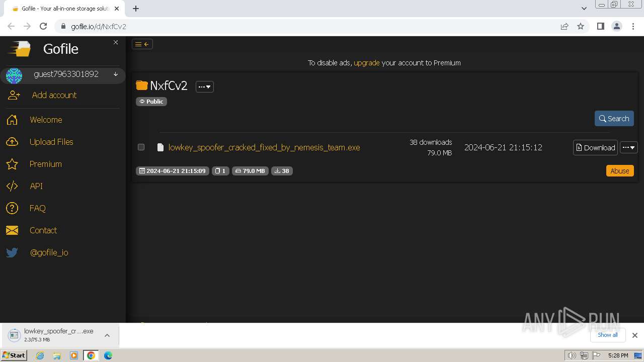This screenshot has height=362, width=644.
Task: Click the Welcome home icon
Action: [x=12, y=120]
